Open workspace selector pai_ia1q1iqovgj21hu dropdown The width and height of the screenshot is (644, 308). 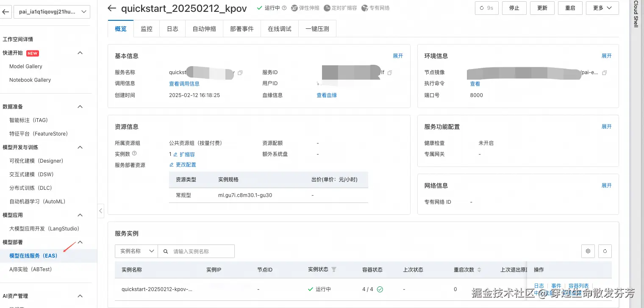tap(52, 12)
